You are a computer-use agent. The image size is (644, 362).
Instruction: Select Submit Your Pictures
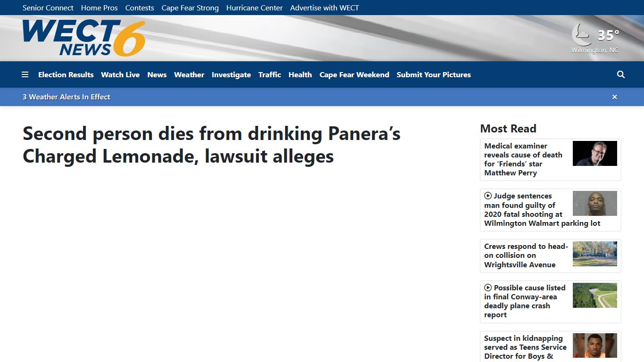pyautogui.click(x=434, y=74)
